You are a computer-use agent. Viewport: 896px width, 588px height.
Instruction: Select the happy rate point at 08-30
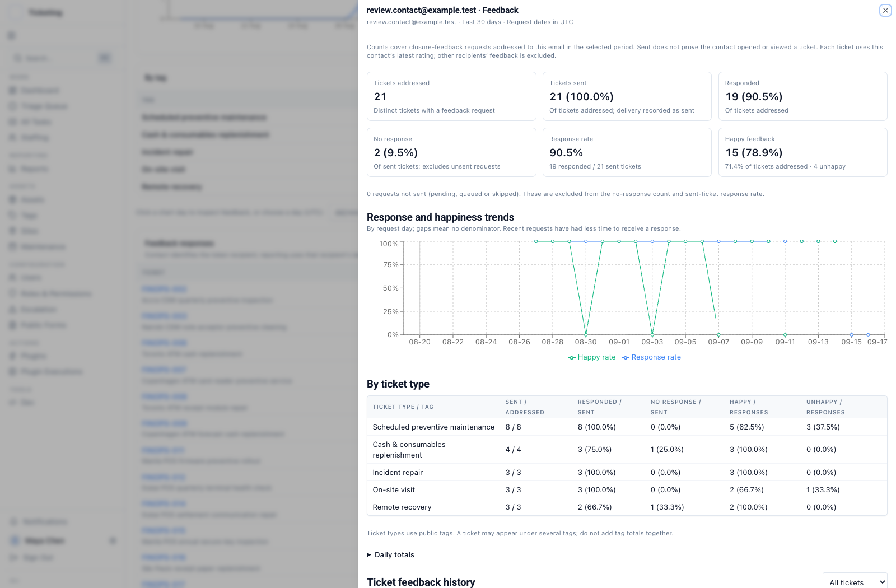point(586,335)
